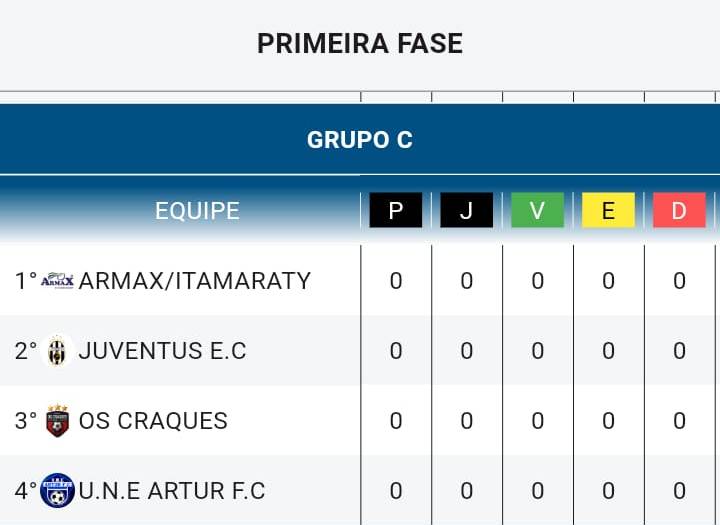Screen dimensions: 720x525
Task: Click the Juventus E.C crest icon
Action: point(57,351)
